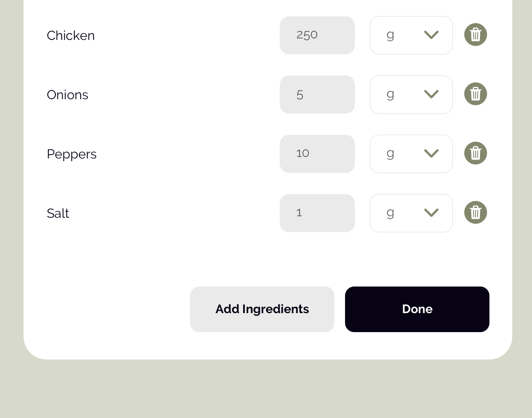
Task: Click the trash icon next to Peppers
Action: 475,153
